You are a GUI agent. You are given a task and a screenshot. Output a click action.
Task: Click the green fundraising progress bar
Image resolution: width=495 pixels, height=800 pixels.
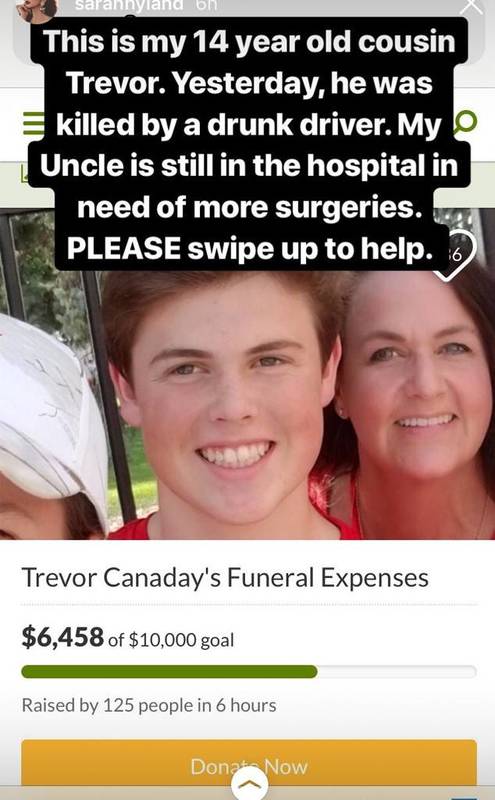169,671
